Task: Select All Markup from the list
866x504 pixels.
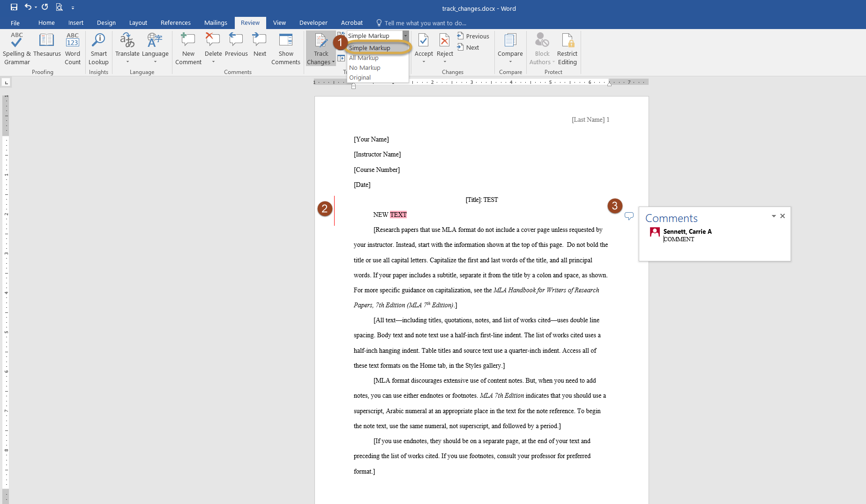Action: pyautogui.click(x=364, y=58)
